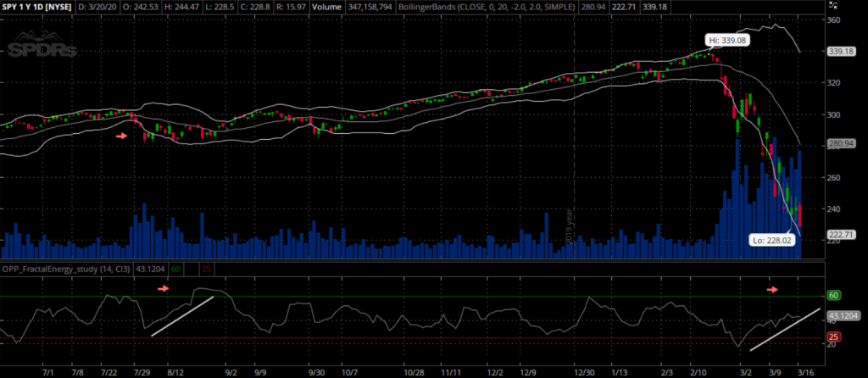Click the 12/30 date on the time axis
The width and height of the screenshot is (868, 378).
[585, 372]
